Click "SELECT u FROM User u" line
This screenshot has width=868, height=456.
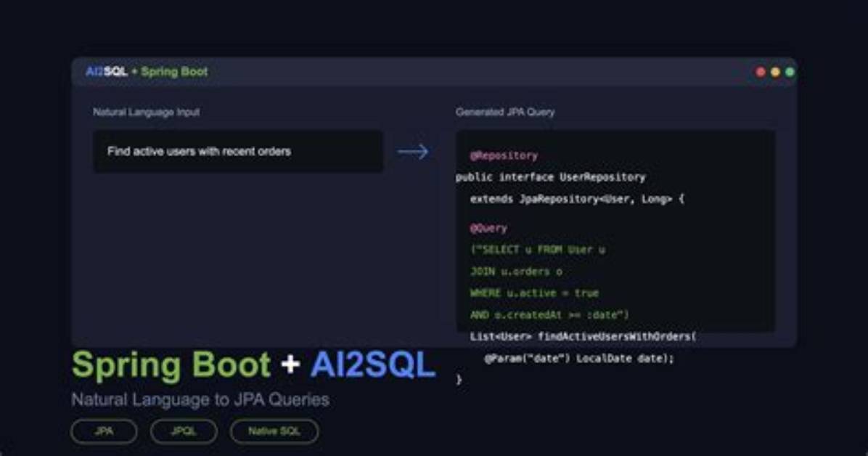[538, 250]
